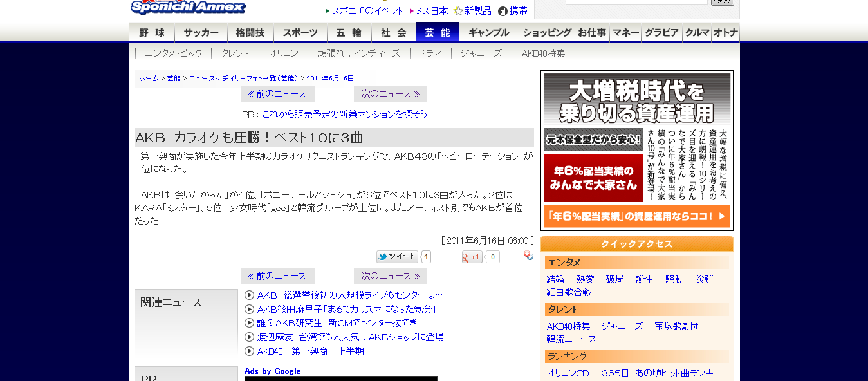Click upper 前のニュース button
Image resolution: width=868 pixels, height=381 pixels.
[x=278, y=94]
